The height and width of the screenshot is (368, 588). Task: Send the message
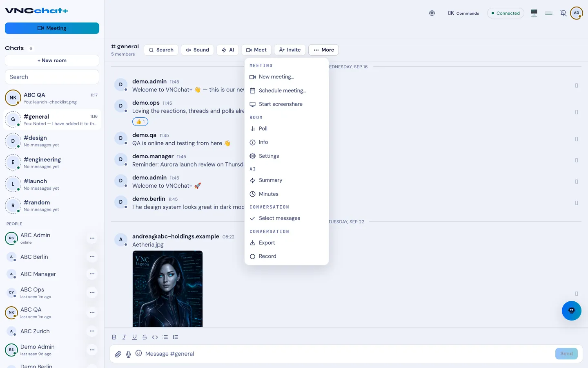click(566, 354)
